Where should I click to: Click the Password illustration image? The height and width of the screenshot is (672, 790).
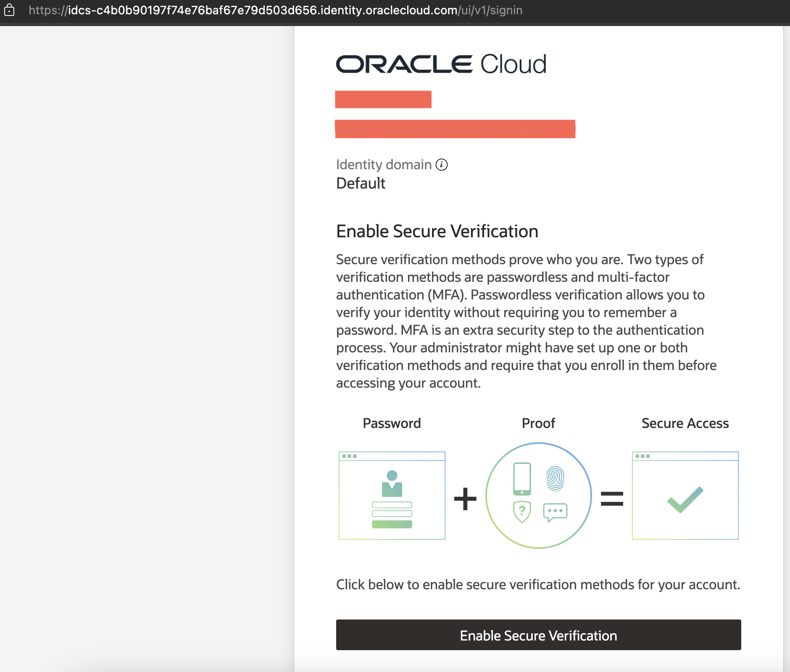392,496
